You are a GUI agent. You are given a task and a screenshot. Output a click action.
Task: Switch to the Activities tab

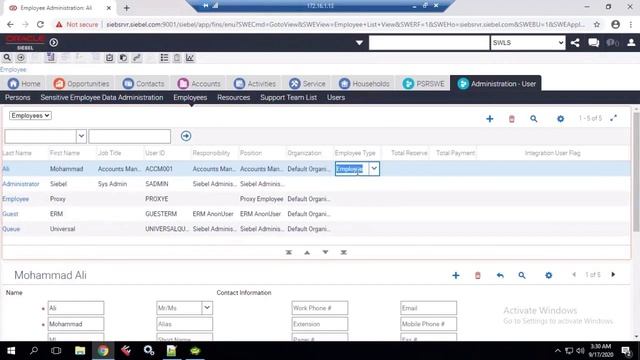tap(255, 84)
